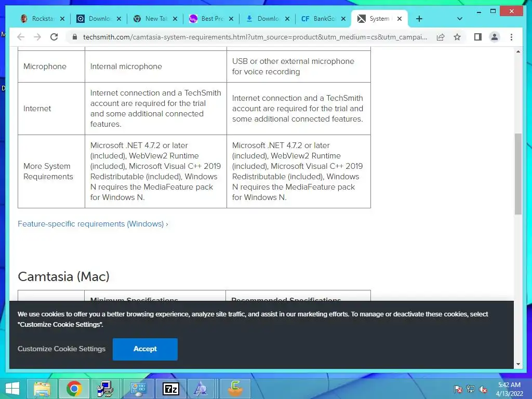Screen dimensions: 532x399
Task: Click the Chrome taskbar icon
Action: point(74,389)
